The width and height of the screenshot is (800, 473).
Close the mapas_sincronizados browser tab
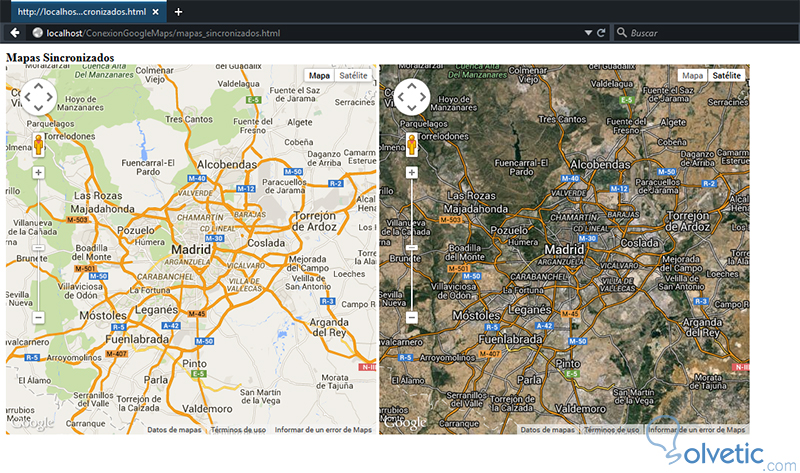point(155,12)
